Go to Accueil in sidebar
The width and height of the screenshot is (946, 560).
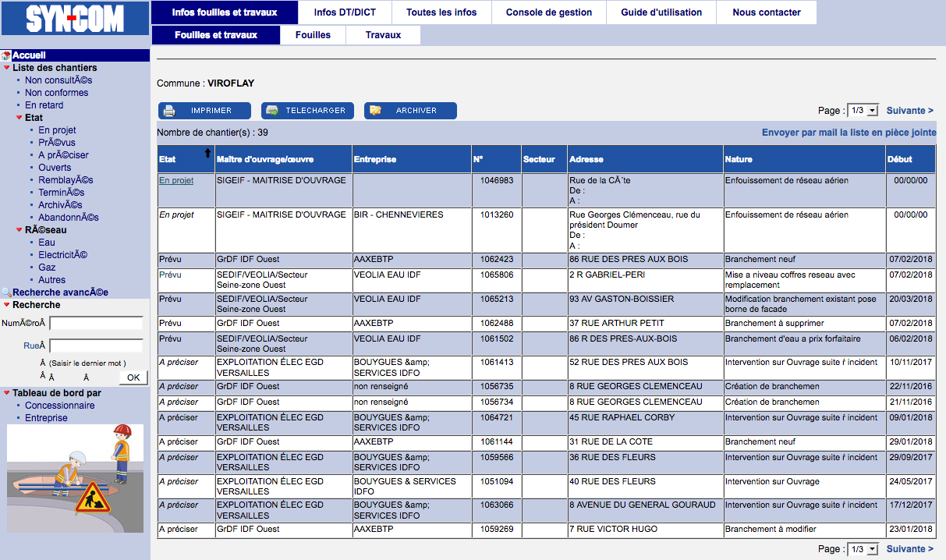(29, 55)
